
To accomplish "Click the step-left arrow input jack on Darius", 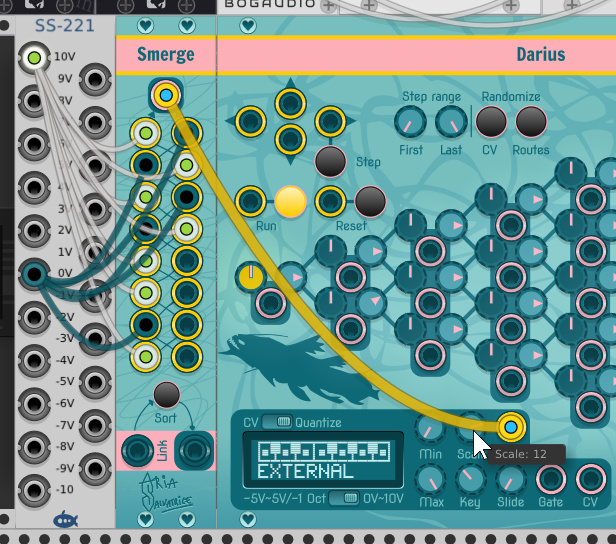I will click(x=251, y=121).
